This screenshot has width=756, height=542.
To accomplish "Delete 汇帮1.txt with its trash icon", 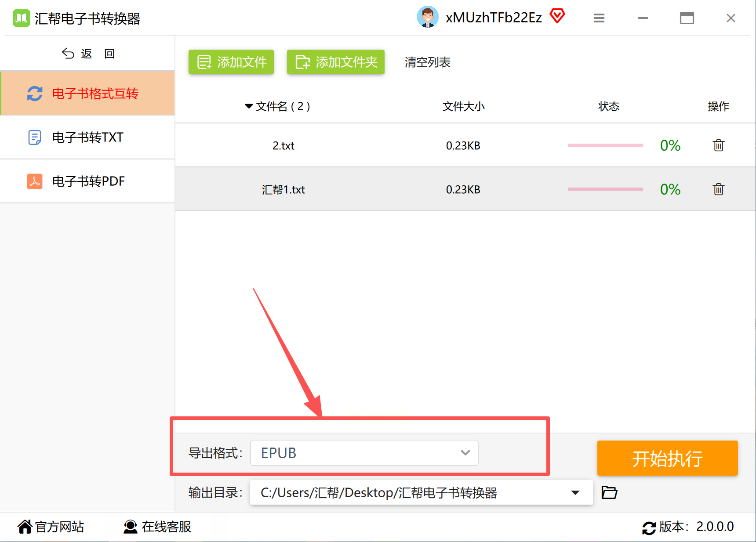I will pos(719,189).
